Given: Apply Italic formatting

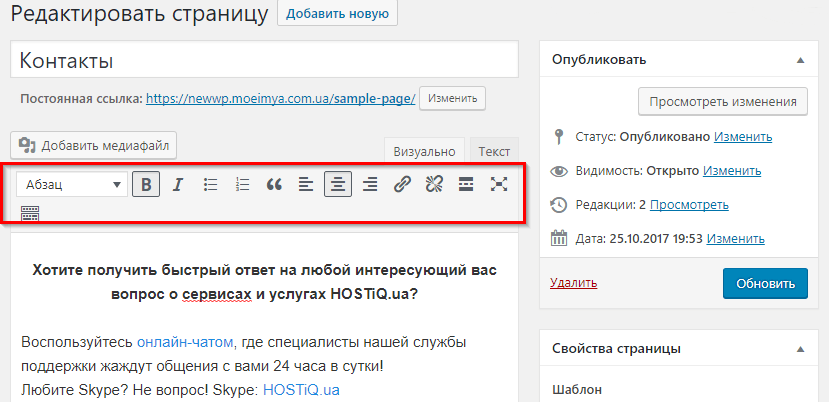Looking at the screenshot, I should (x=178, y=184).
